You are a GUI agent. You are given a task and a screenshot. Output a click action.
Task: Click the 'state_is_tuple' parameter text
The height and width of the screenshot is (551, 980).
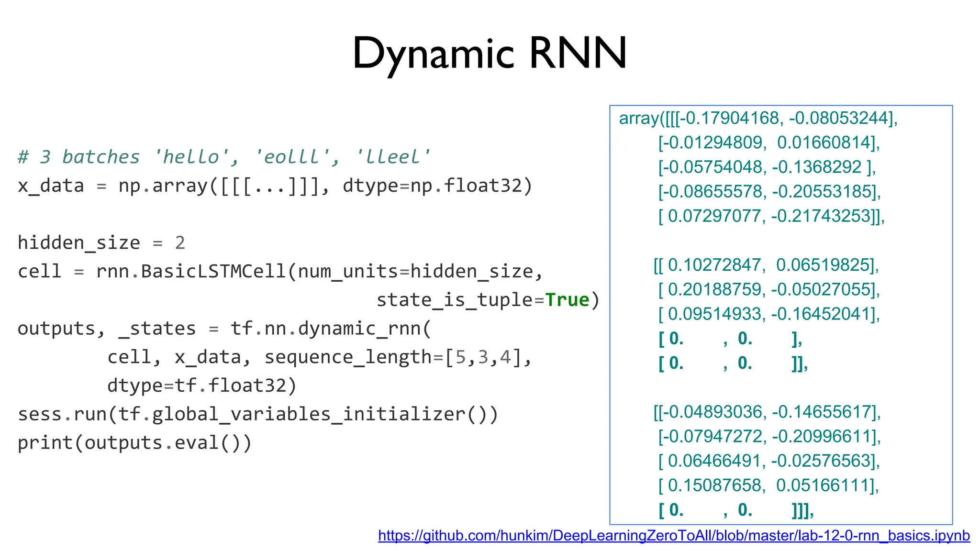point(454,300)
